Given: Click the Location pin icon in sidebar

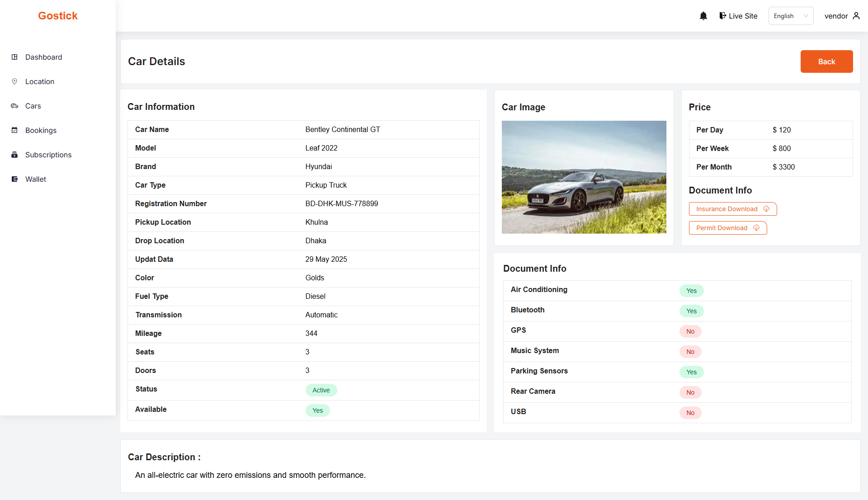Looking at the screenshot, I should pyautogui.click(x=14, y=81).
